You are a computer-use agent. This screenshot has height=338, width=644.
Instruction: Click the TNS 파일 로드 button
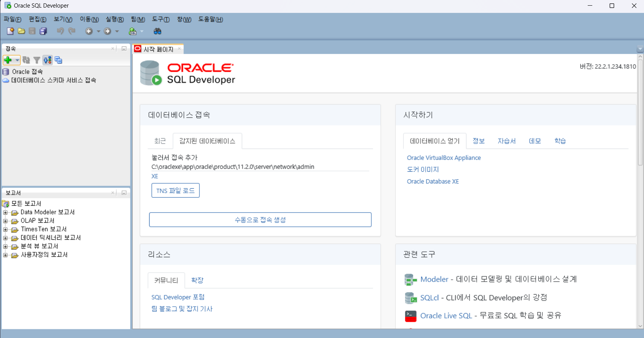point(176,191)
